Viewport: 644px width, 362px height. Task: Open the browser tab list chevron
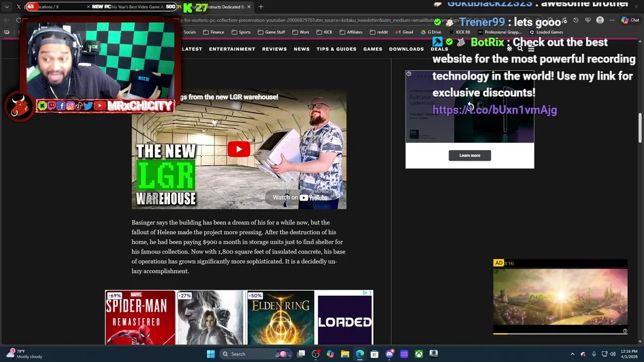point(7,7)
